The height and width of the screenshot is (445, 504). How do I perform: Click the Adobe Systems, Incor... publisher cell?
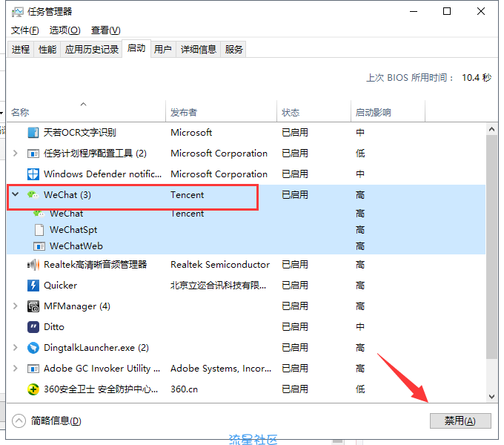pyautogui.click(x=221, y=369)
